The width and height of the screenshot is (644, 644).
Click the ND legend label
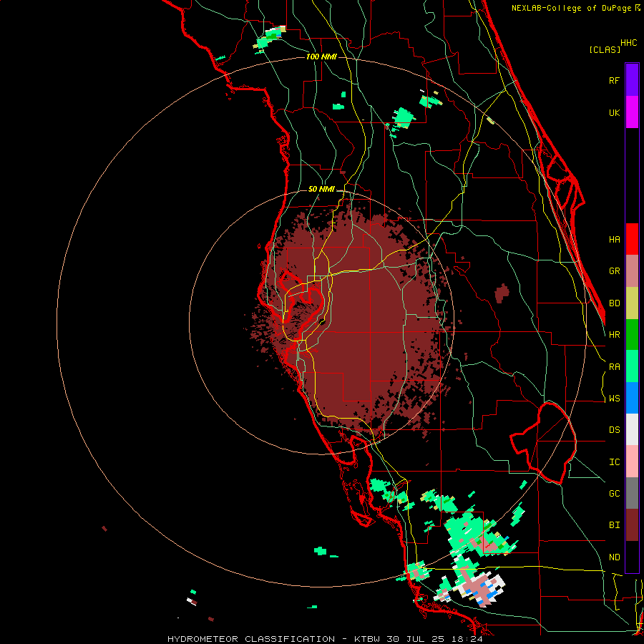click(614, 557)
